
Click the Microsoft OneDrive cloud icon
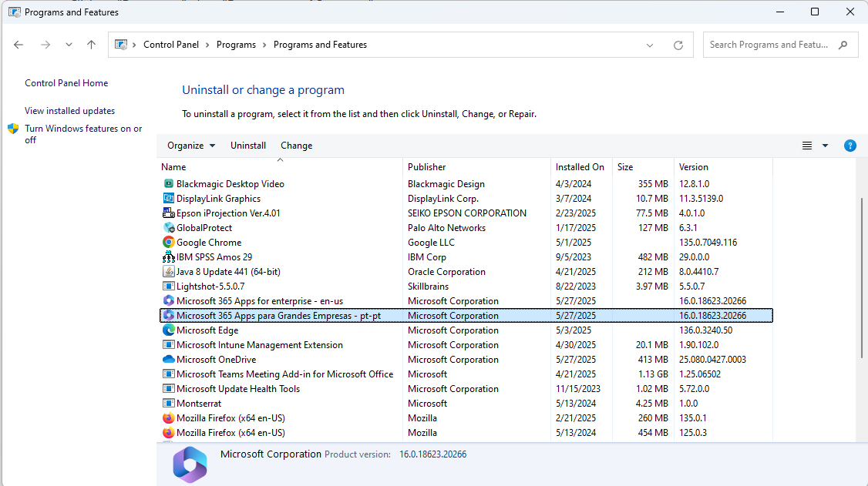168,360
